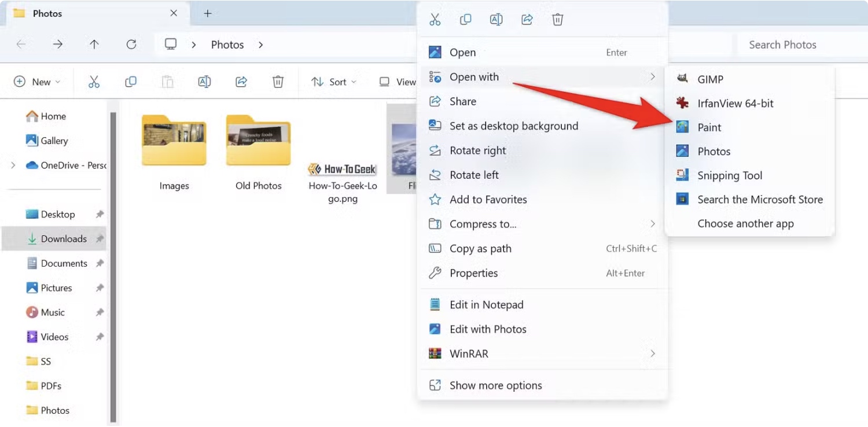Choose Snipping Tool from submenu
Image resolution: width=868 pixels, height=427 pixels.
click(x=750, y=175)
